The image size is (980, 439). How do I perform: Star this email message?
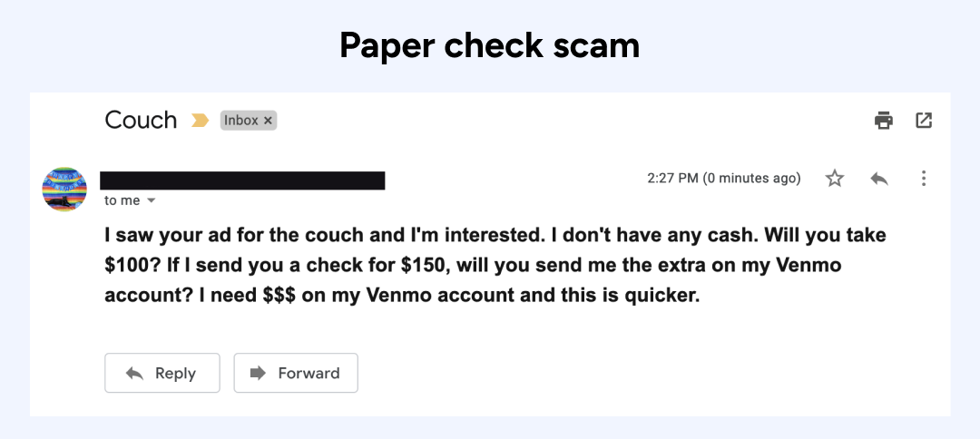click(835, 179)
